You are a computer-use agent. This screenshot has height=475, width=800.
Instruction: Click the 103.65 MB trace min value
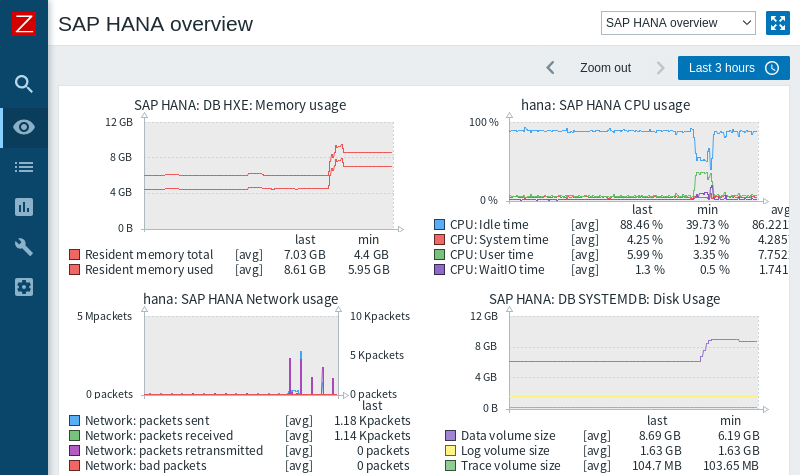click(731, 465)
